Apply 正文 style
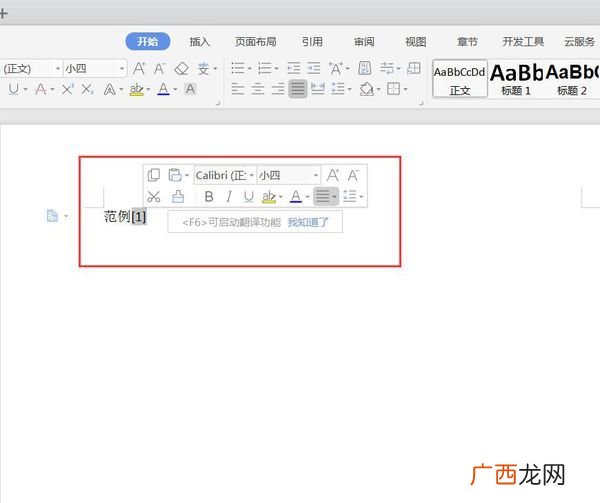Viewport: 600px width, 503px height. click(x=460, y=79)
